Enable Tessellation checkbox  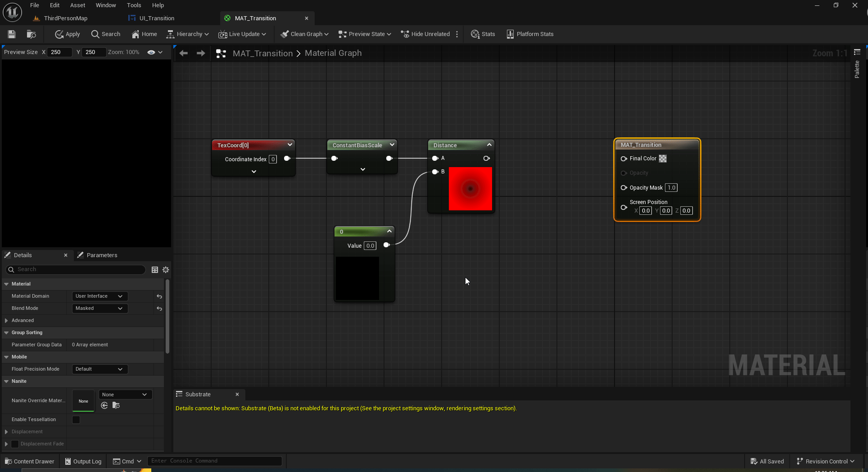coord(76,420)
